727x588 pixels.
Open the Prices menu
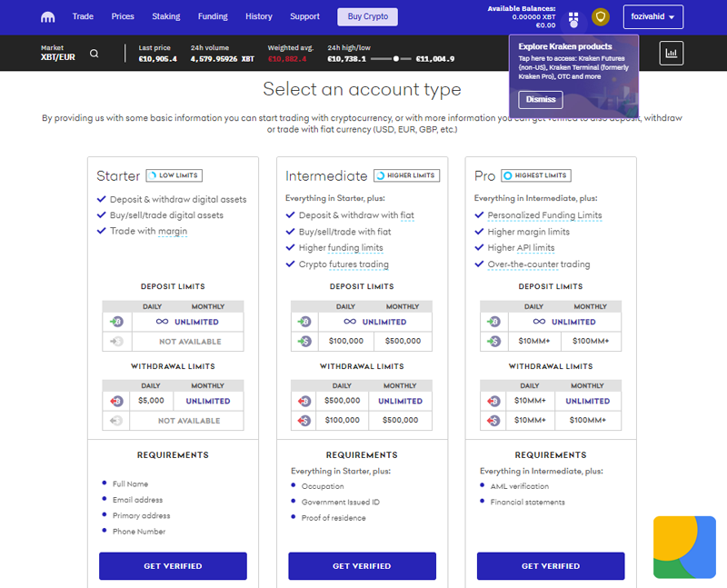tap(123, 16)
